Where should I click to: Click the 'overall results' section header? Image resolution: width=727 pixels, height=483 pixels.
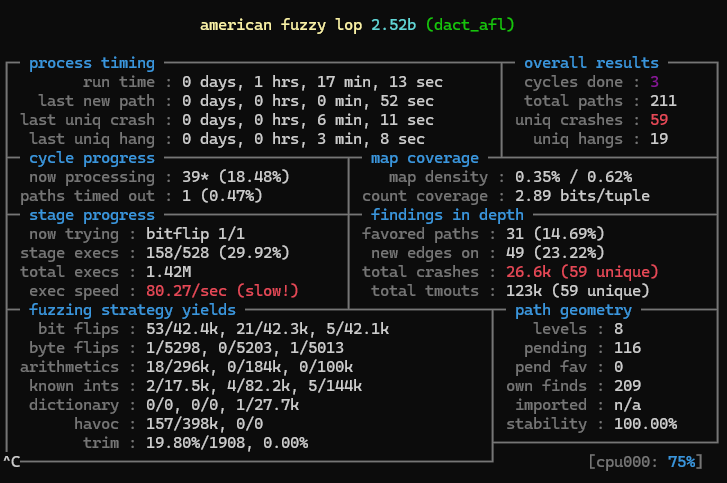coord(591,63)
